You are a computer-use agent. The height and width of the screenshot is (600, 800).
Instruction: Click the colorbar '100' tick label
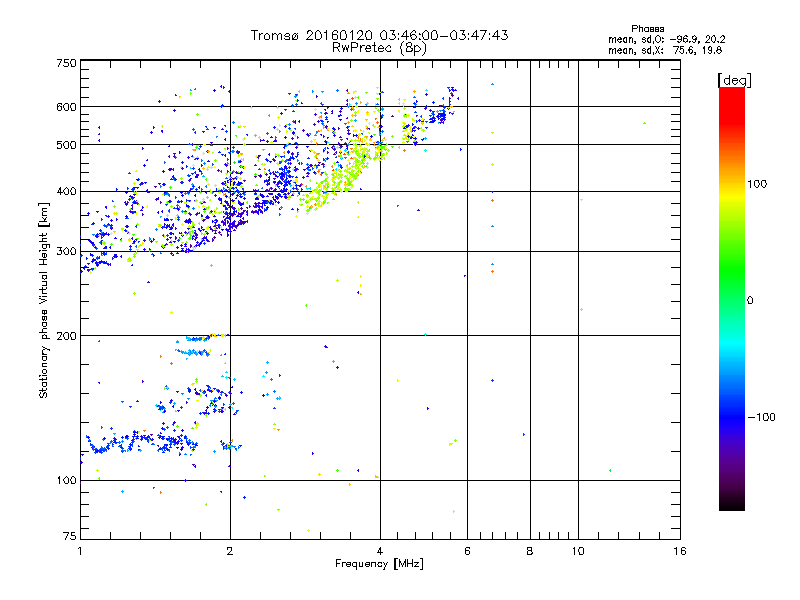(757, 184)
